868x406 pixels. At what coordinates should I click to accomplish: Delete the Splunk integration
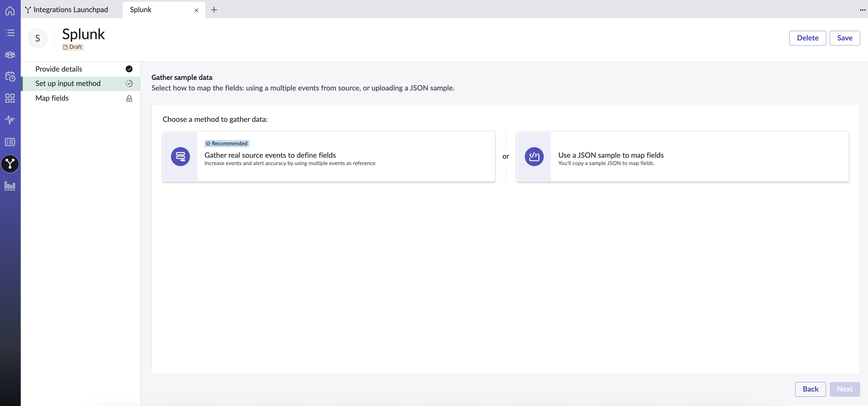pyautogui.click(x=807, y=38)
